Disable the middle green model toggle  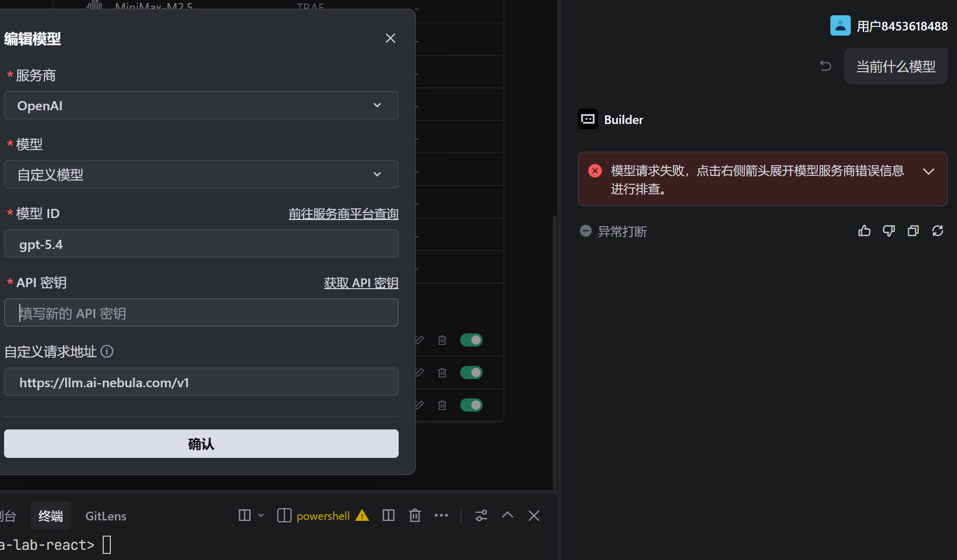(x=471, y=372)
